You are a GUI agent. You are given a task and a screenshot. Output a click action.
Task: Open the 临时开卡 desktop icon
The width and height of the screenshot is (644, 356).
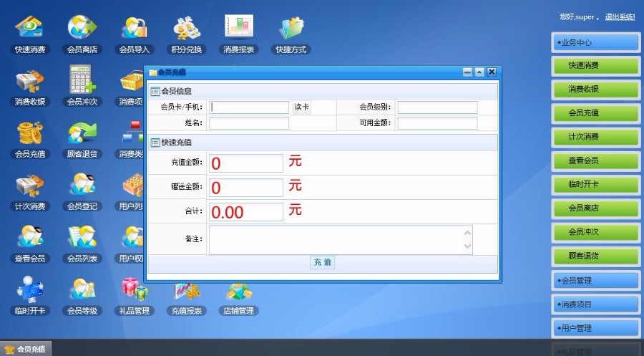pos(29,296)
